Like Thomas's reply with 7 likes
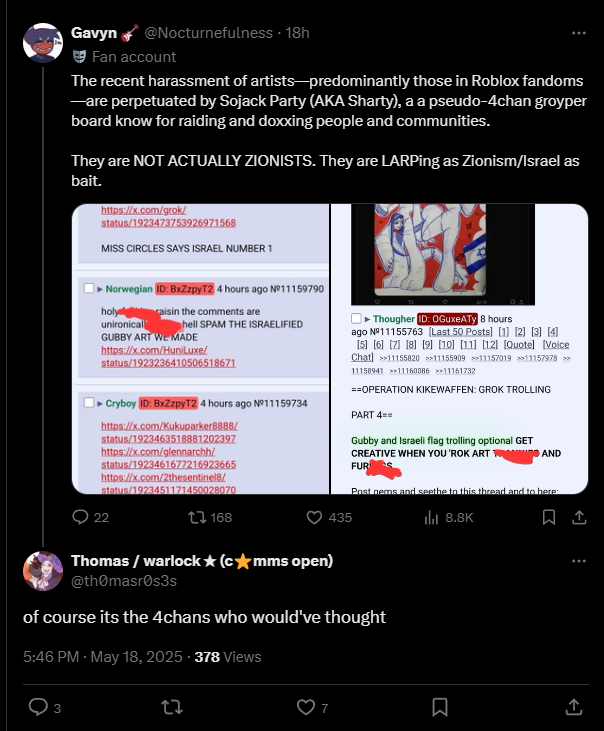This screenshot has height=731, width=604. pos(306,707)
